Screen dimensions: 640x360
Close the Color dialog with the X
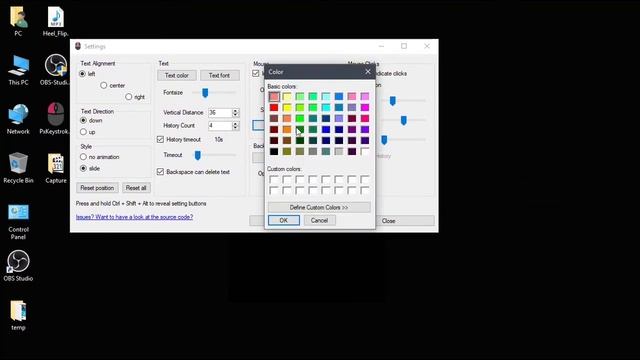click(367, 72)
